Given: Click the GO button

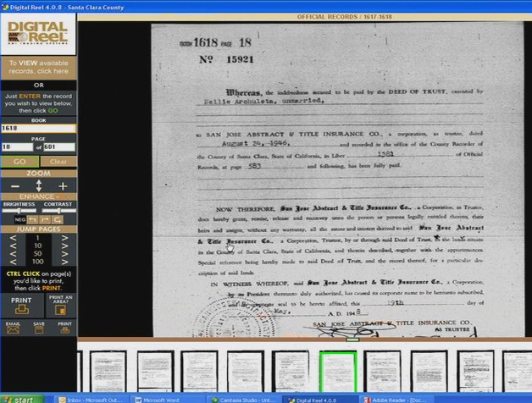Looking at the screenshot, I should tap(19, 162).
